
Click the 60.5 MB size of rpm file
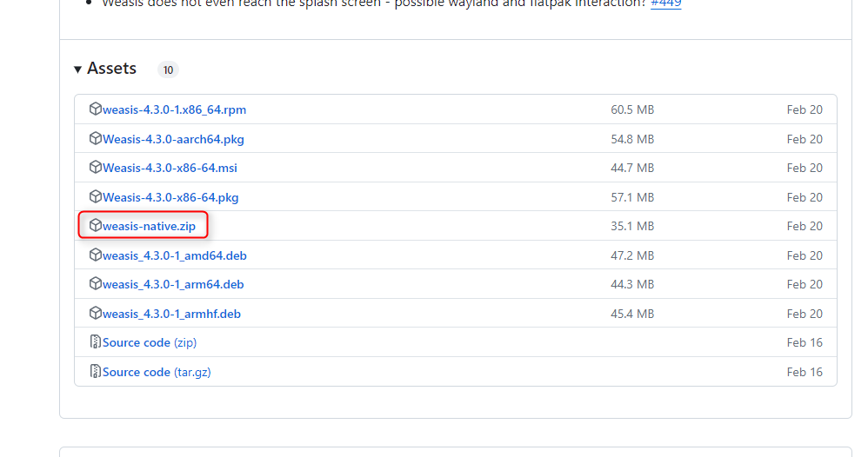click(632, 109)
